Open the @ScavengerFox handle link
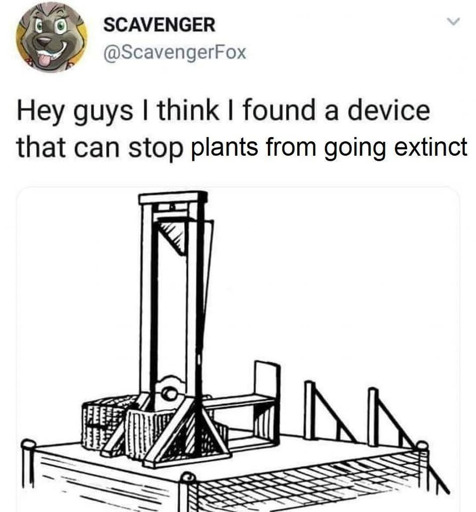 pyautogui.click(x=175, y=52)
